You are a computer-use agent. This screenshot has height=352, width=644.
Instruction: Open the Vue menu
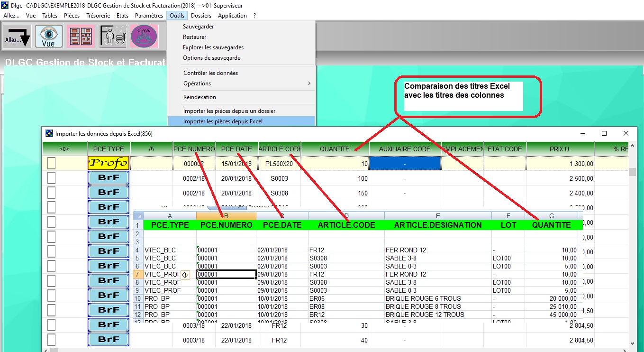tap(31, 16)
